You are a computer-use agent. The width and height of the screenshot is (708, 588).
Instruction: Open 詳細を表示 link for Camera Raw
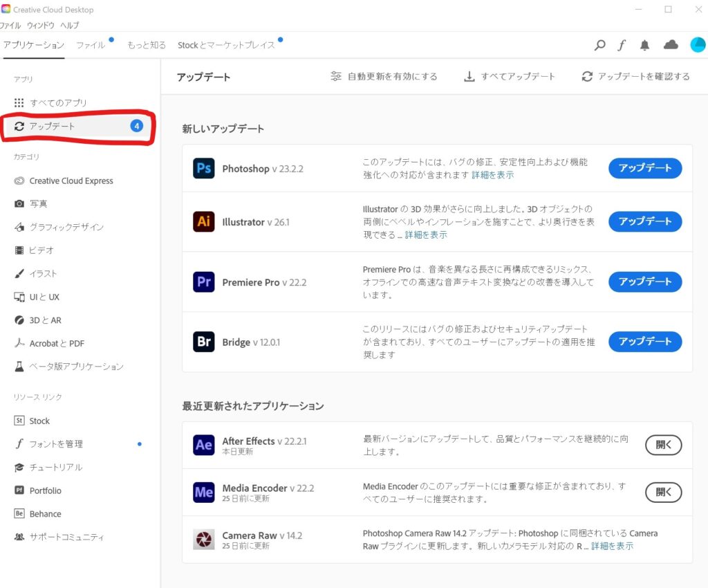pyautogui.click(x=613, y=546)
